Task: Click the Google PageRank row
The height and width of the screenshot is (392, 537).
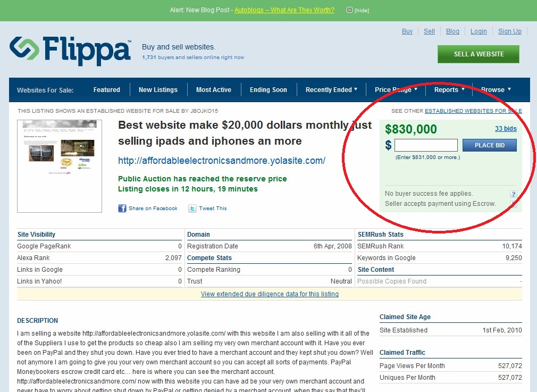Action: [99, 246]
